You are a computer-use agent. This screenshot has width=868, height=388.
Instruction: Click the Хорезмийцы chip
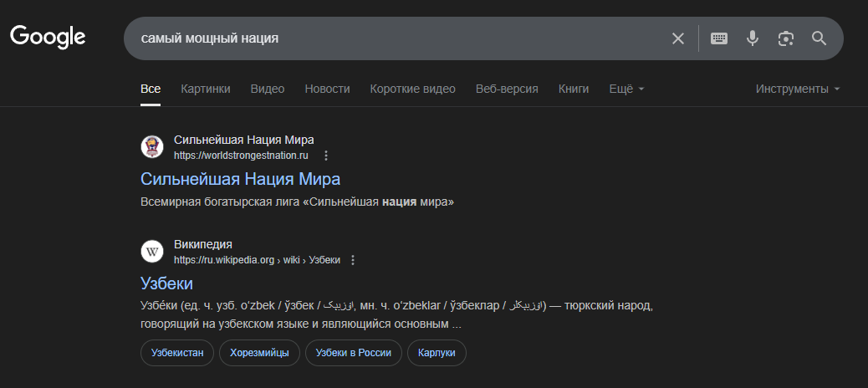click(259, 353)
